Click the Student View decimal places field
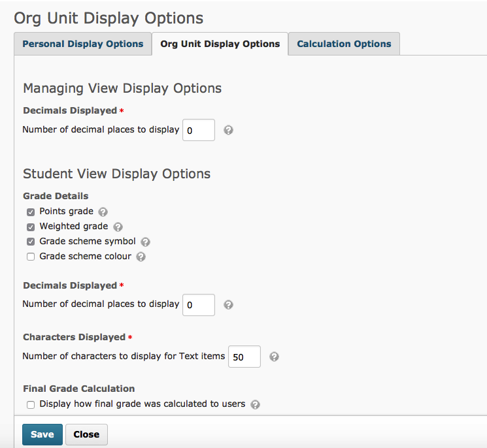487x448 pixels. [199, 304]
